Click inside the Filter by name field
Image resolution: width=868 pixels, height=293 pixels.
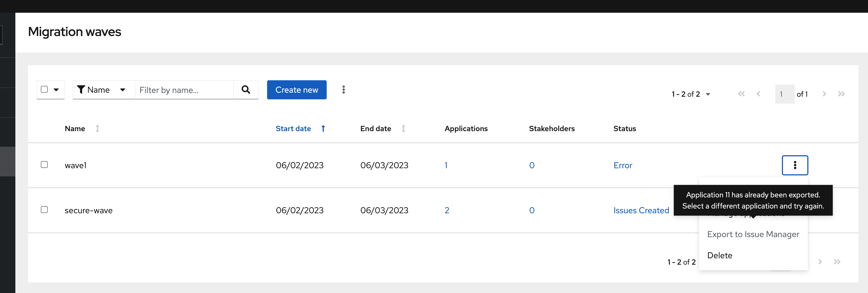click(184, 90)
